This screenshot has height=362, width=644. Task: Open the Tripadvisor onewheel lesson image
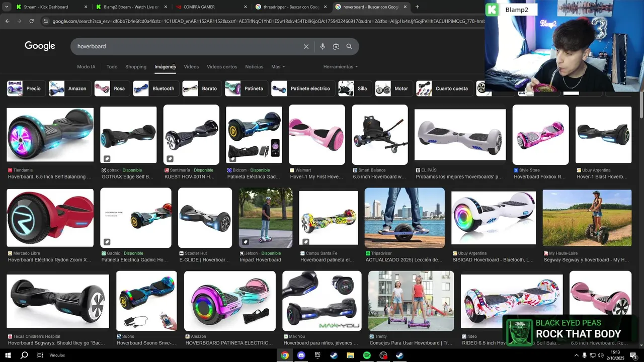pos(405,218)
